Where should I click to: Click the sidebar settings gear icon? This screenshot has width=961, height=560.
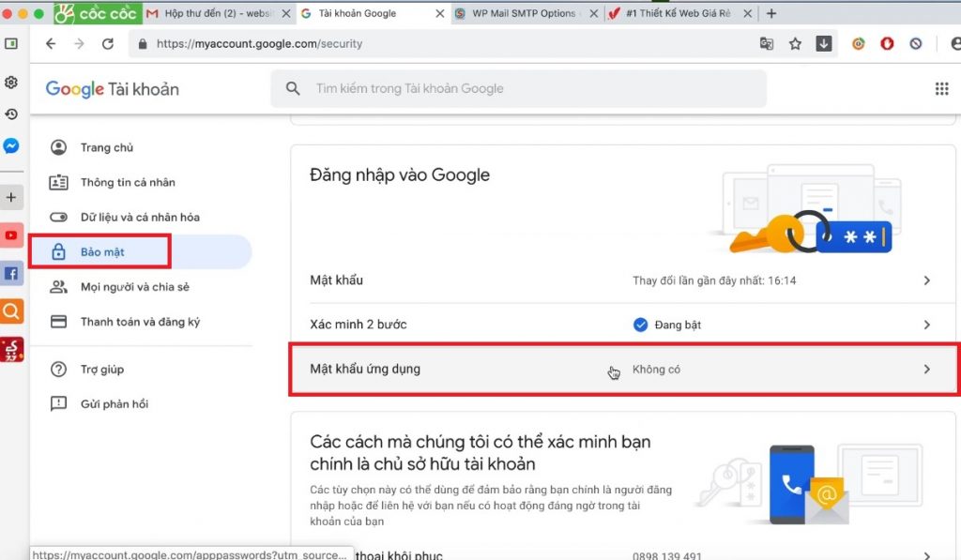(x=11, y=83)
